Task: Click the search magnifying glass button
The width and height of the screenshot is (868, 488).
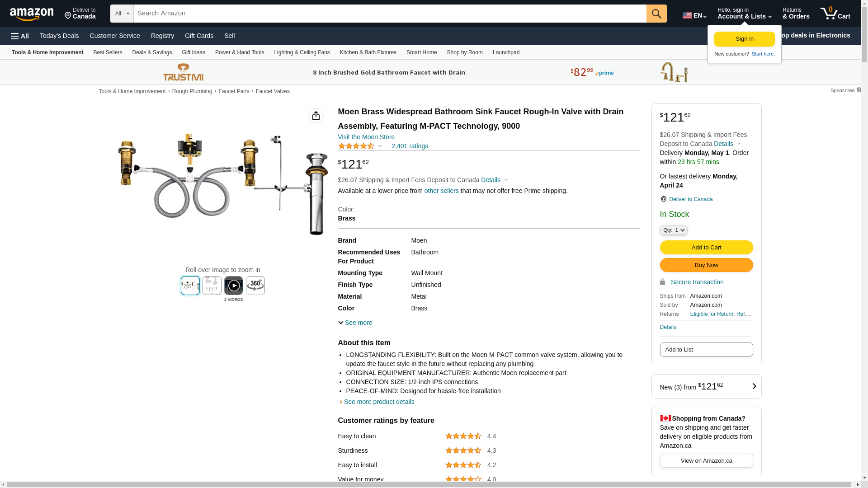Action: [x=656, y=14]
